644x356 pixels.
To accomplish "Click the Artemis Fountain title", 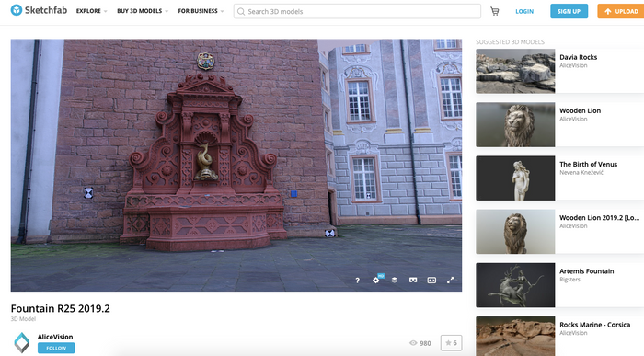I will click(587, 271).
